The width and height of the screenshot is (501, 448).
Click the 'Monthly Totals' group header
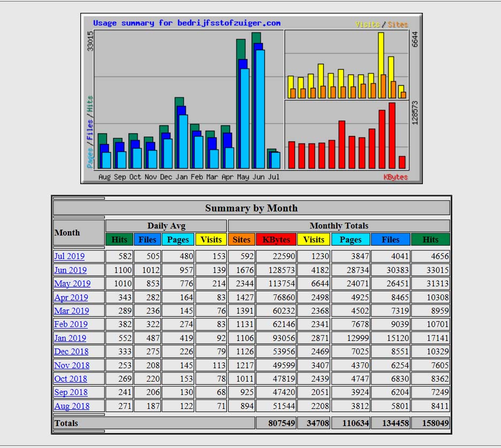(339, 225)
